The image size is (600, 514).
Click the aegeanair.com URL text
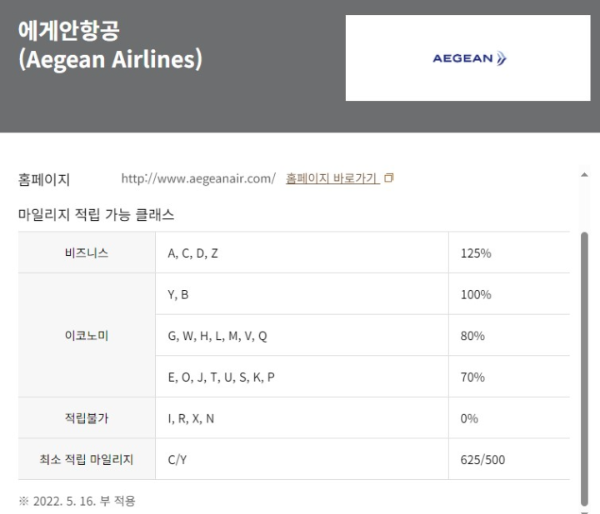[198, 178]
